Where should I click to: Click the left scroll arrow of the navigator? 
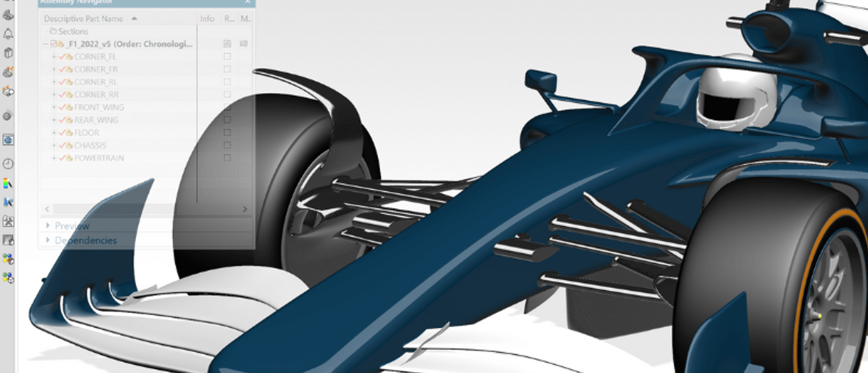click(x=47, y=209)
